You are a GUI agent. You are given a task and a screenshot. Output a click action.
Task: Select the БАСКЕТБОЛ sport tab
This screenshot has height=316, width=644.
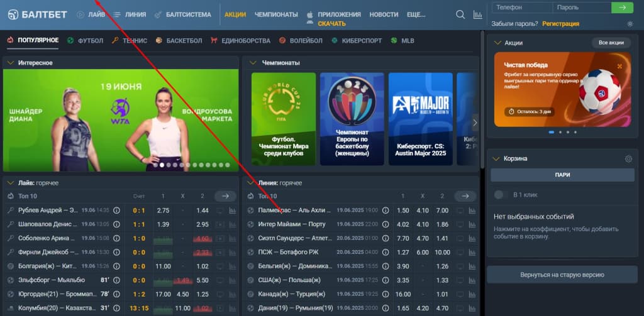179,41
